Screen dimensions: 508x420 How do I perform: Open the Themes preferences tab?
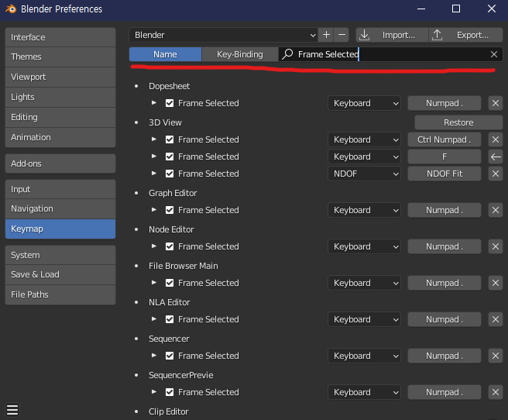click(60, 57)
